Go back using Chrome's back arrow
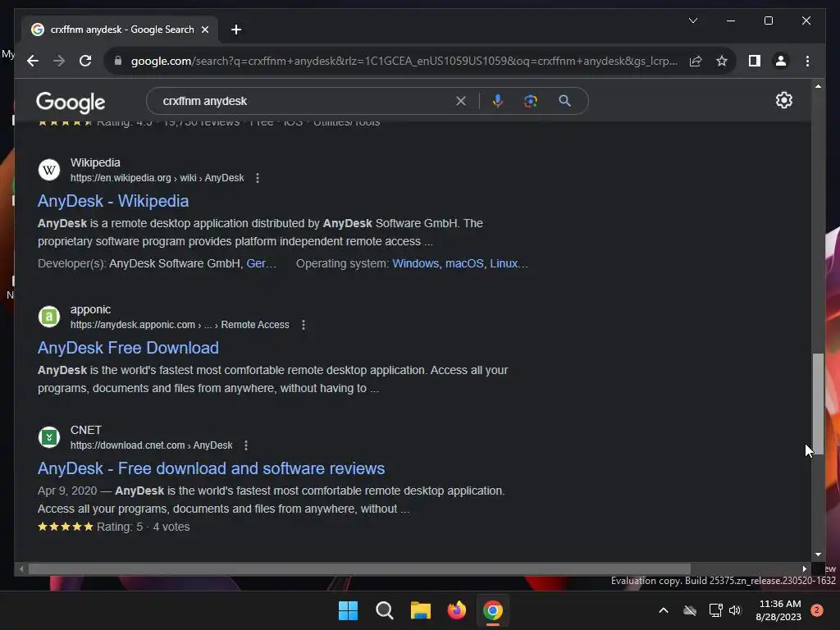 pyautogui.click(x=33, y=61)
